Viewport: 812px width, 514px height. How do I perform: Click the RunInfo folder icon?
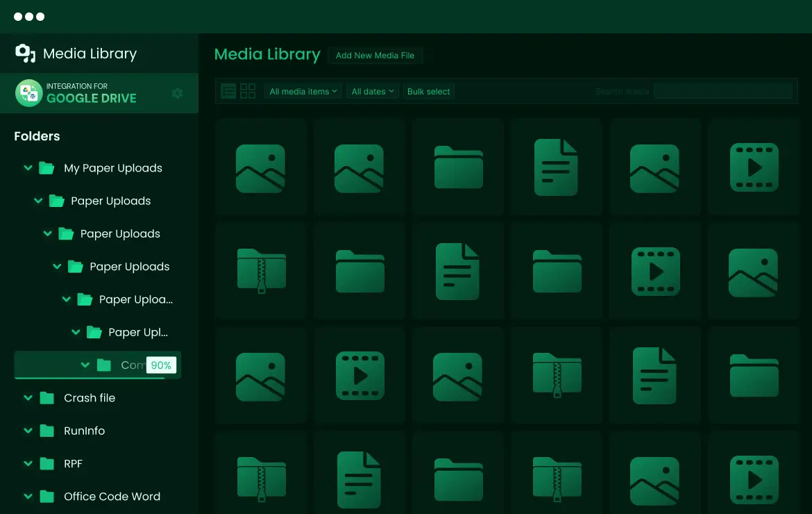(x=46, y=431)
